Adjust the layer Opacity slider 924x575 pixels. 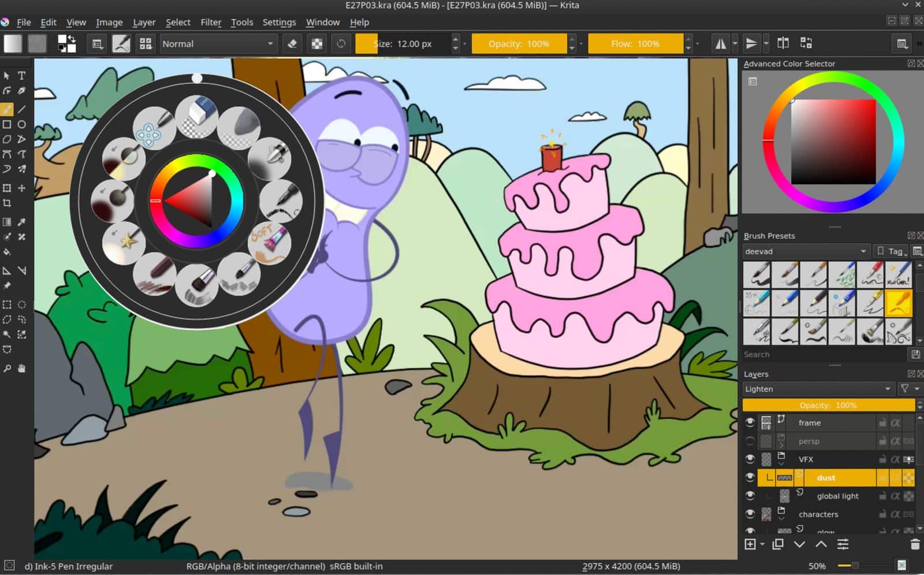coord(829,405)
